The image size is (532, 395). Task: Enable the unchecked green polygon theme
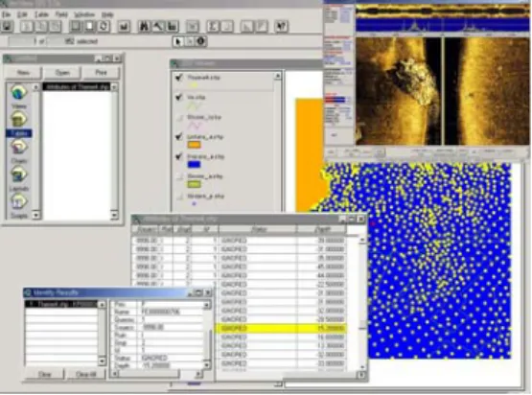click(x=179, y=176)
